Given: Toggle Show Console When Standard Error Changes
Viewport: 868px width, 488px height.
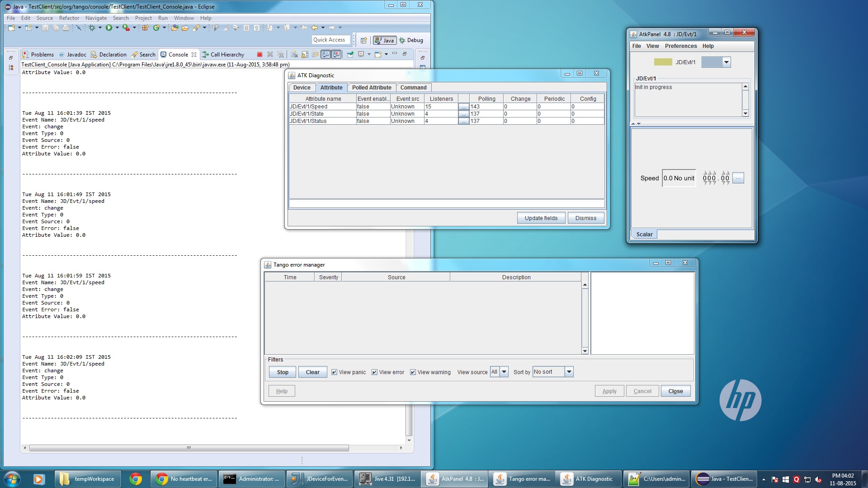Looking at the screenshot, I should (336, 54).
